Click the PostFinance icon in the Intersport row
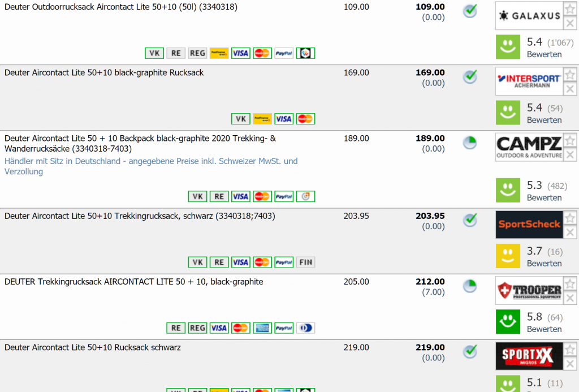Image resolution: width=579 pixels, height=392 pixels. (262, 119)
